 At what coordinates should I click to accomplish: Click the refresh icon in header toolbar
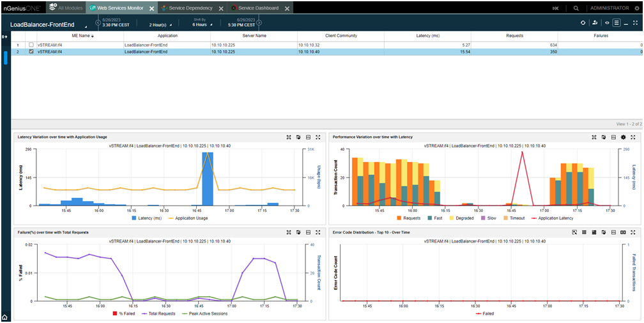tap(583, 23)
